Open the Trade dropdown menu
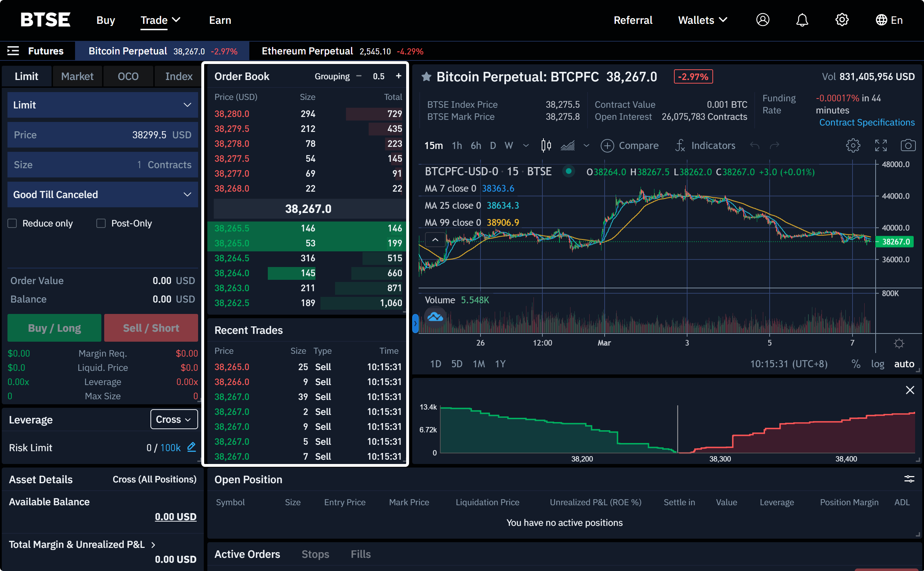This screenshot has height=571, width=924. pos(160,20)
